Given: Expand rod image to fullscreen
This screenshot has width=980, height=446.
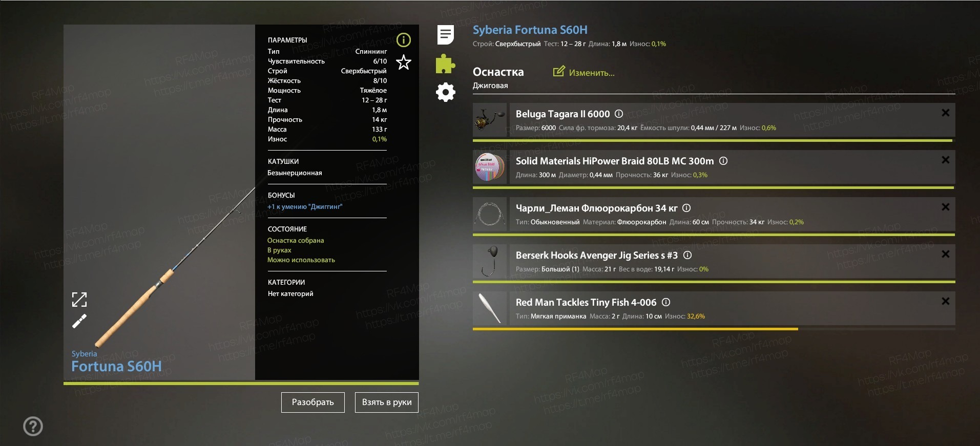Looking at the screenshot, I should [x=79, y=300].
